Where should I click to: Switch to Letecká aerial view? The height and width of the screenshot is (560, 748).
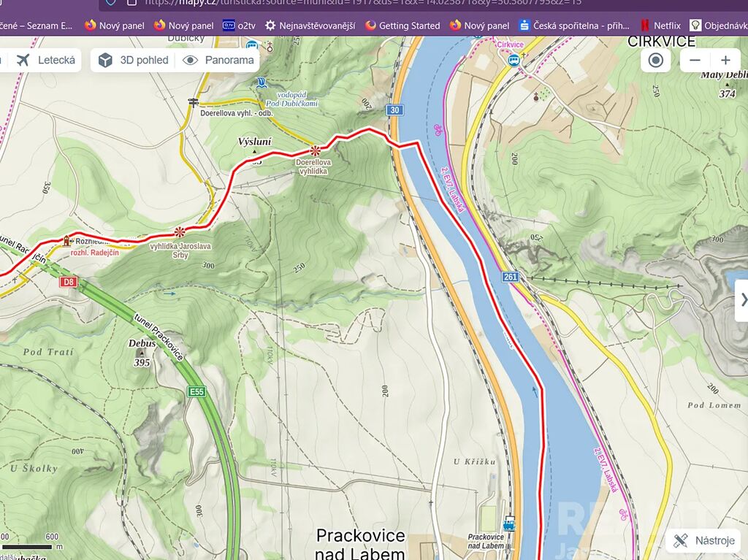coord(46,60)
